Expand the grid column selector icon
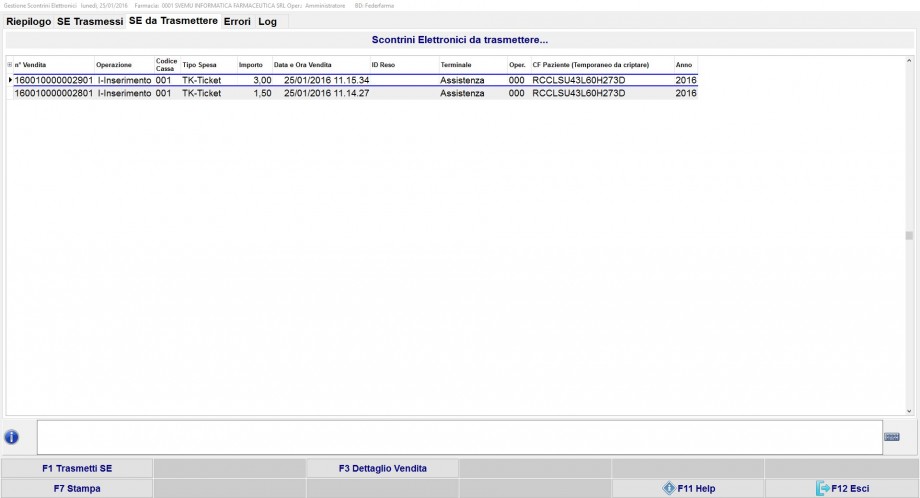Screen dimensions: 920x498 tap(10, 65)
